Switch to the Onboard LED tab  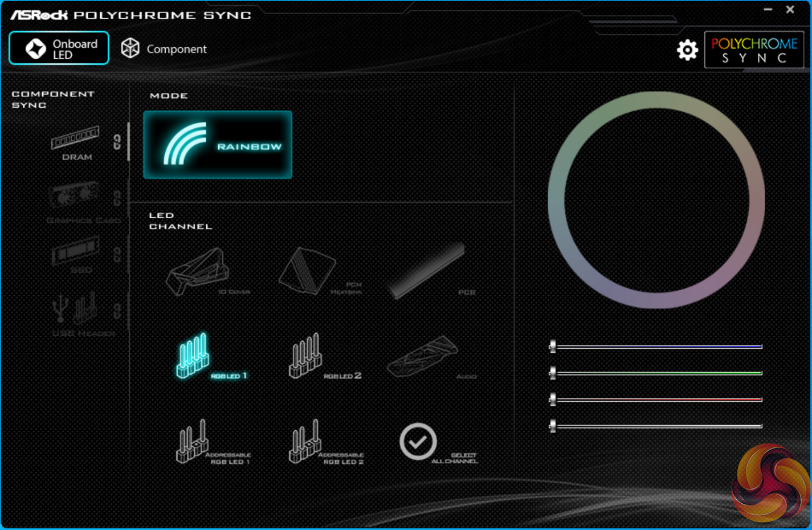point(59,48)
